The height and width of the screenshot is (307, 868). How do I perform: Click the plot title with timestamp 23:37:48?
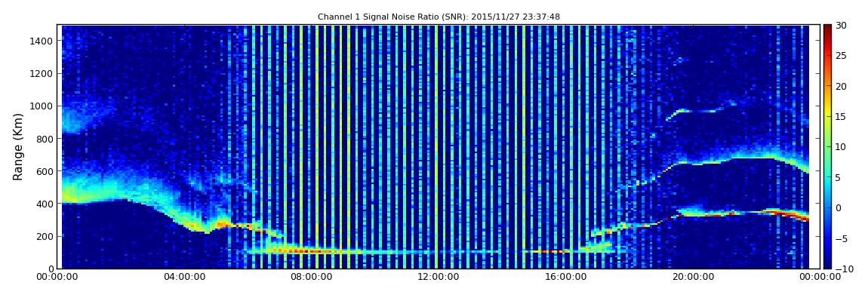pyautogui.click(x=439, y=17)
